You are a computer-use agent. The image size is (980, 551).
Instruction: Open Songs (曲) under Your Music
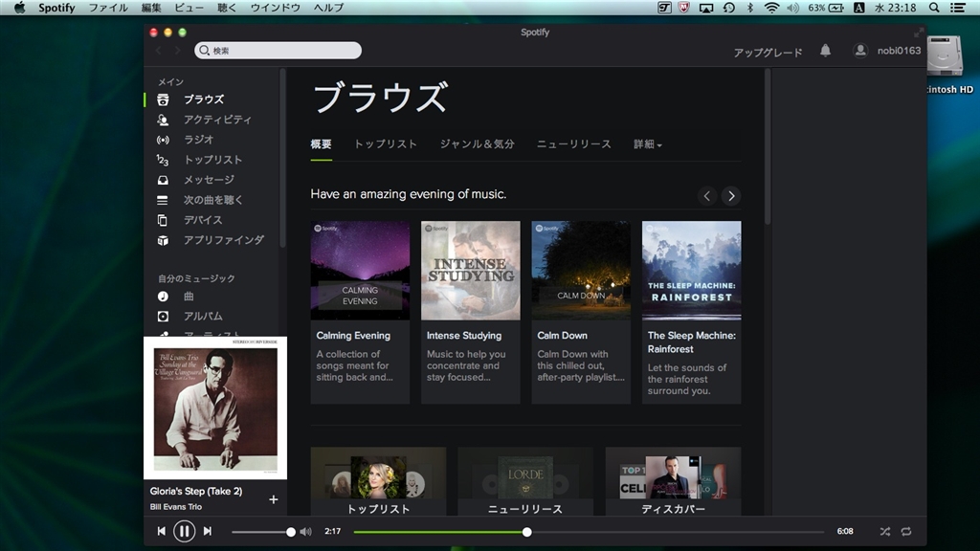[189, 297]
